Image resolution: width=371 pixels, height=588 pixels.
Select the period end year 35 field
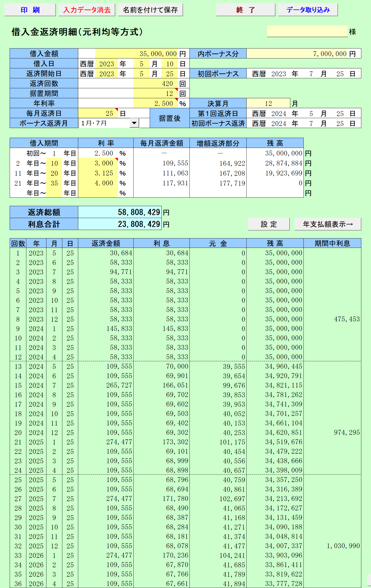click(x=54, y=183)
